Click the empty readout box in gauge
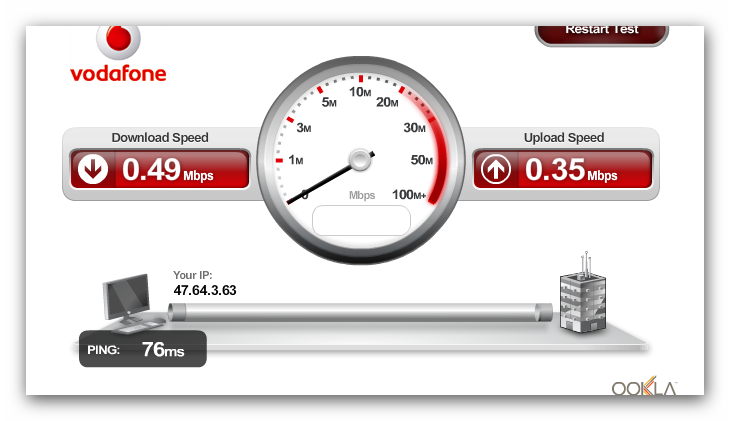This screenshot has width=730, height=421. point(361,220)
